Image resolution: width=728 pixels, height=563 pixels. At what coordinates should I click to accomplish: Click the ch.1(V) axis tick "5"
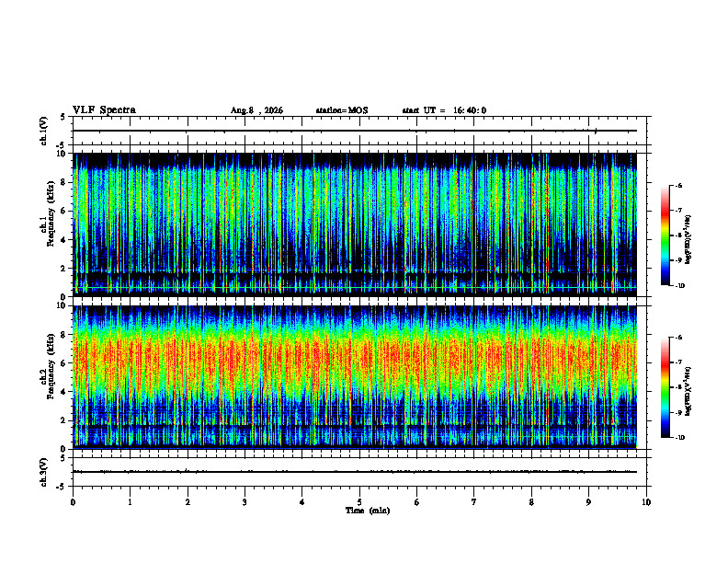tap(63, 118)
